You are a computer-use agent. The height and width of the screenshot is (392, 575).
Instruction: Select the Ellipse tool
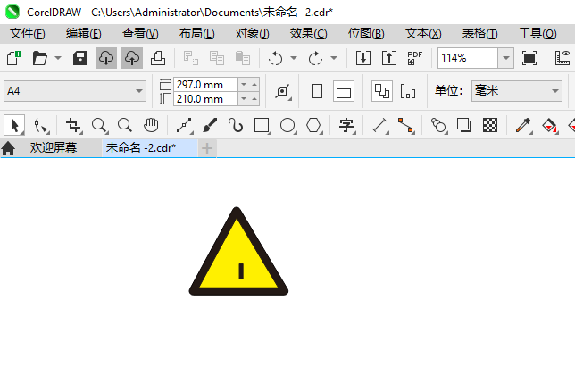coord(287,125)
